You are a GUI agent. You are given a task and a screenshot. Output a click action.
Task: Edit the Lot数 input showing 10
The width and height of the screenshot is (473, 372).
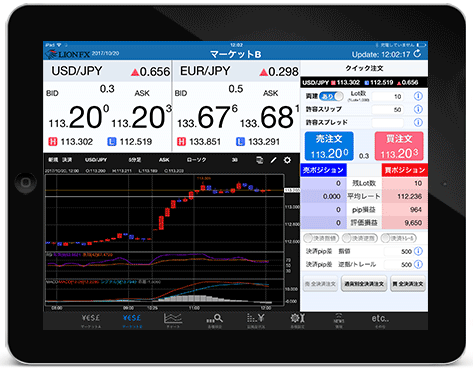pyautogui.click(x=388, y=96)
